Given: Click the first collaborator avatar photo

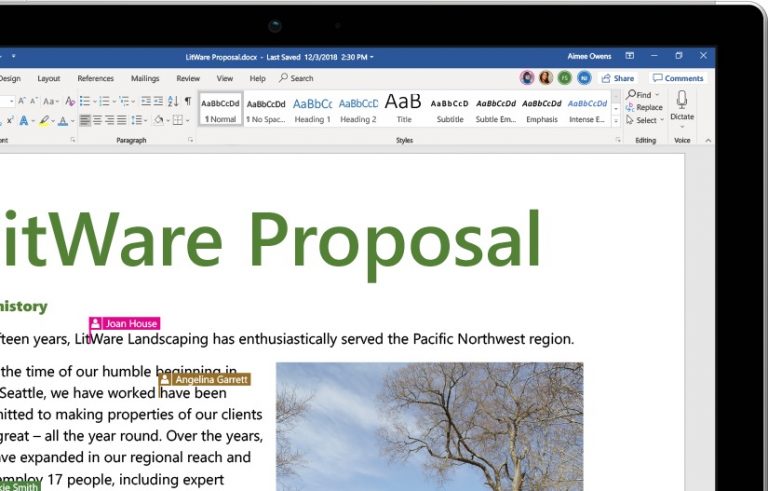Looking at the screenshot, I should pyautogui.click(x=527, y=77).
